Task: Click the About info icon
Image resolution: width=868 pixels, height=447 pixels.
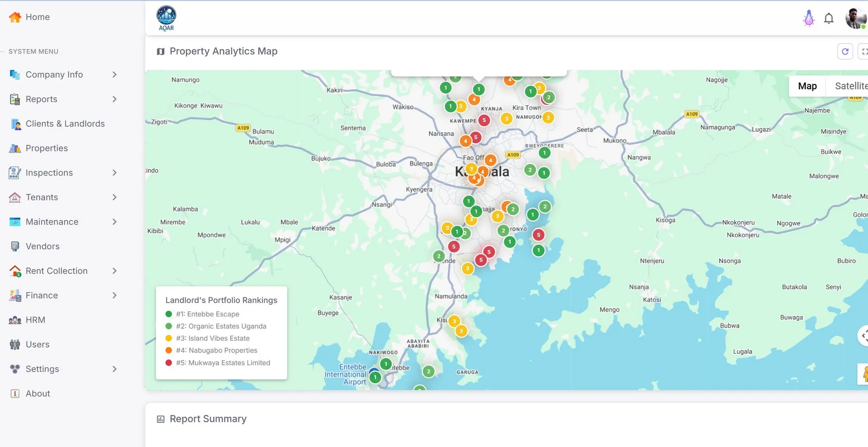Action: [x=15, y=394]
